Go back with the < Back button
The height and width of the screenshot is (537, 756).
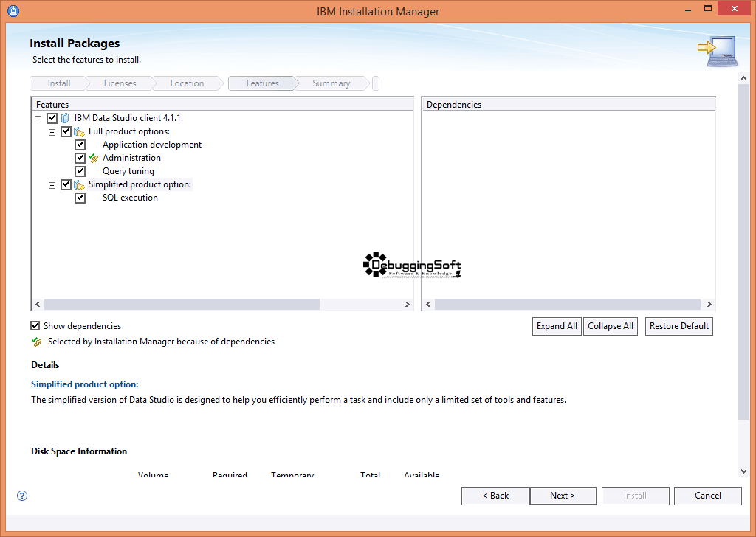tap(495, 496)
